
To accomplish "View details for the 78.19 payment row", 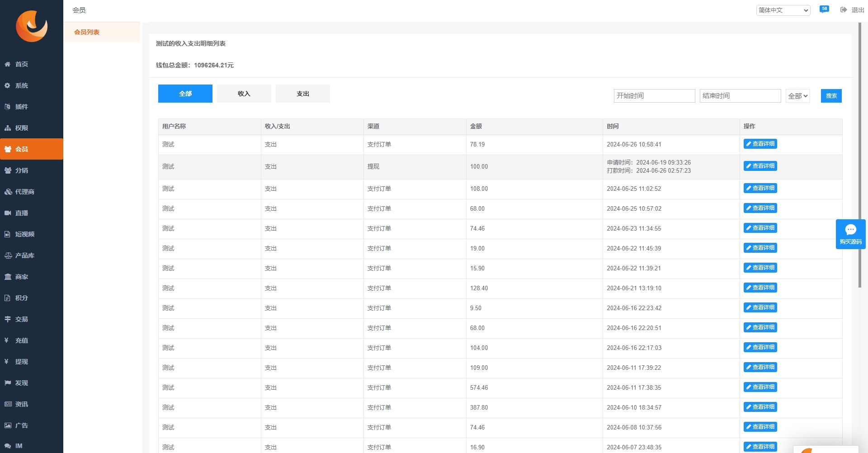I will tap(760, 144).
